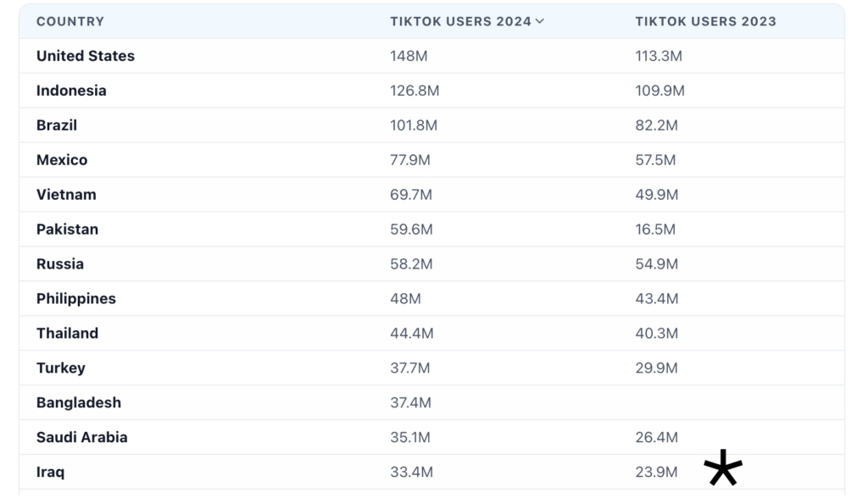Click the 69.7M value for Vietnam

coord(411,195)
